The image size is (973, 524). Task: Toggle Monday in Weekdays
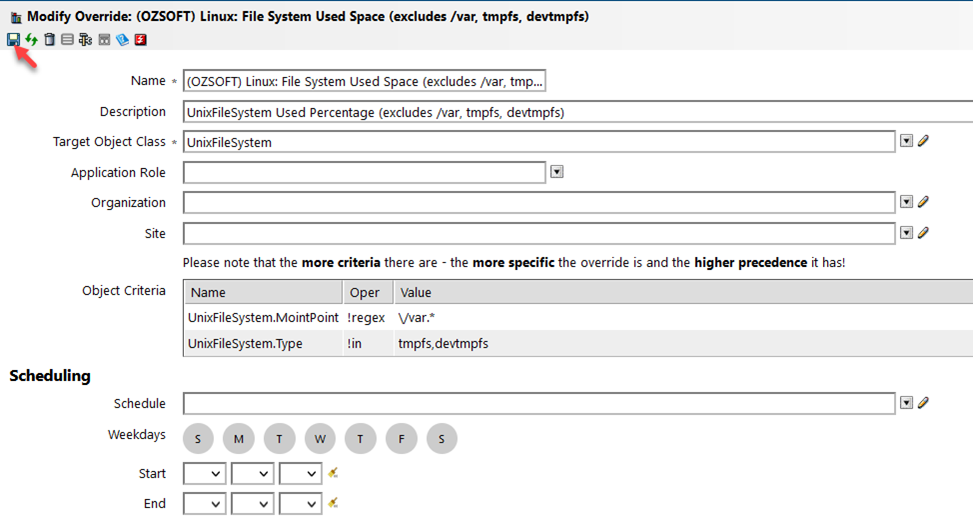tap(239, 438)
